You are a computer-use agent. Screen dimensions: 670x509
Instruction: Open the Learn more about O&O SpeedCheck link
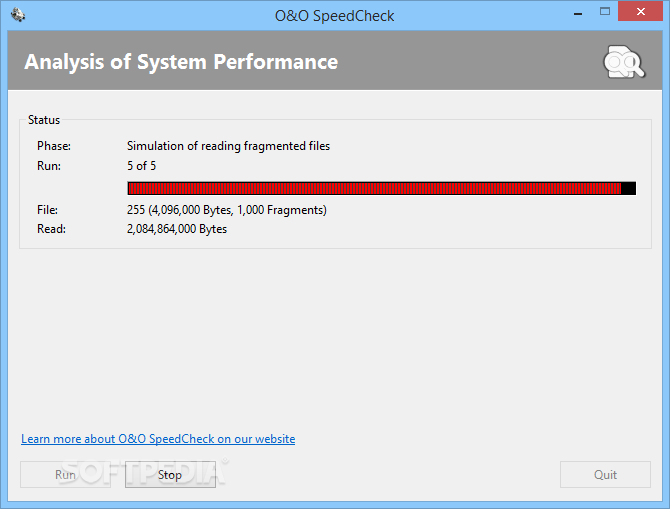coord(158,439)
